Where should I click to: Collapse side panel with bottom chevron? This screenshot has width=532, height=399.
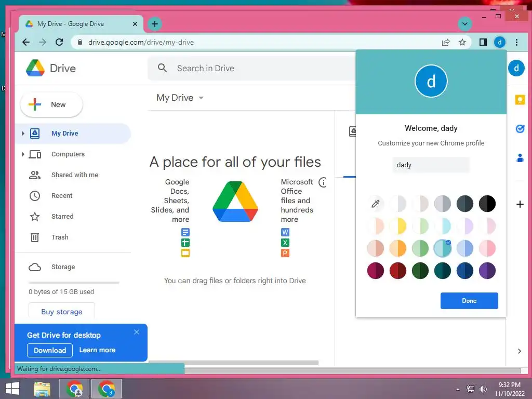coord(520,351)
